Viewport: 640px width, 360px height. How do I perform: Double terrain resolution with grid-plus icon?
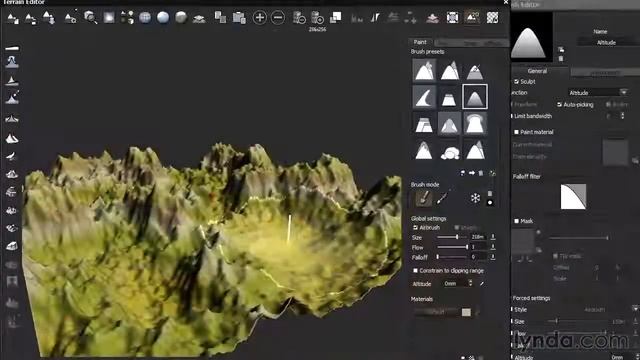point(317,18)
